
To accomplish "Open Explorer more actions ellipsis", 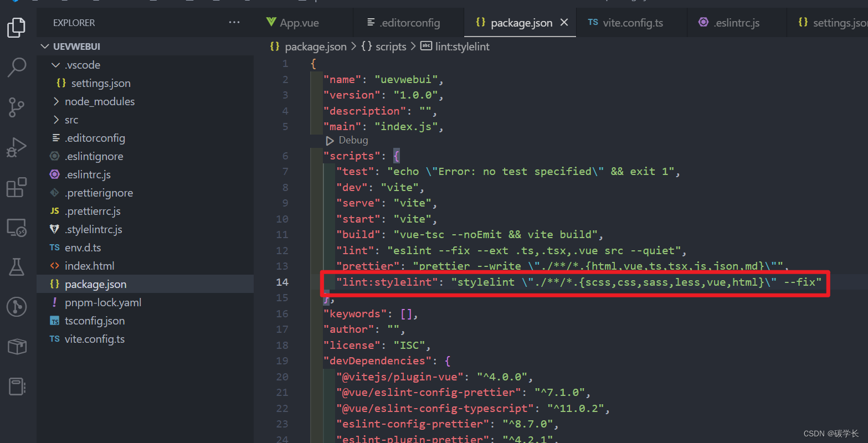I will click(x=234, y=23).
